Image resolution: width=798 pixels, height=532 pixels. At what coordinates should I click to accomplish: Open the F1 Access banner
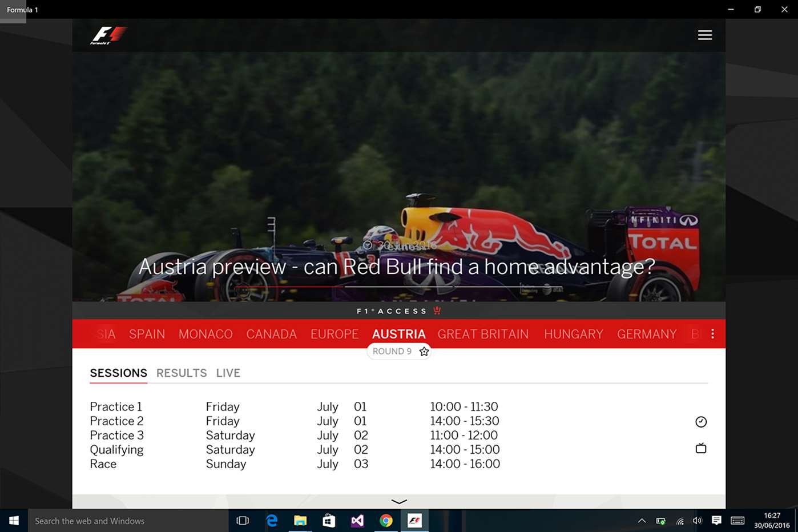pyautogui.click(x=399, y=311)
